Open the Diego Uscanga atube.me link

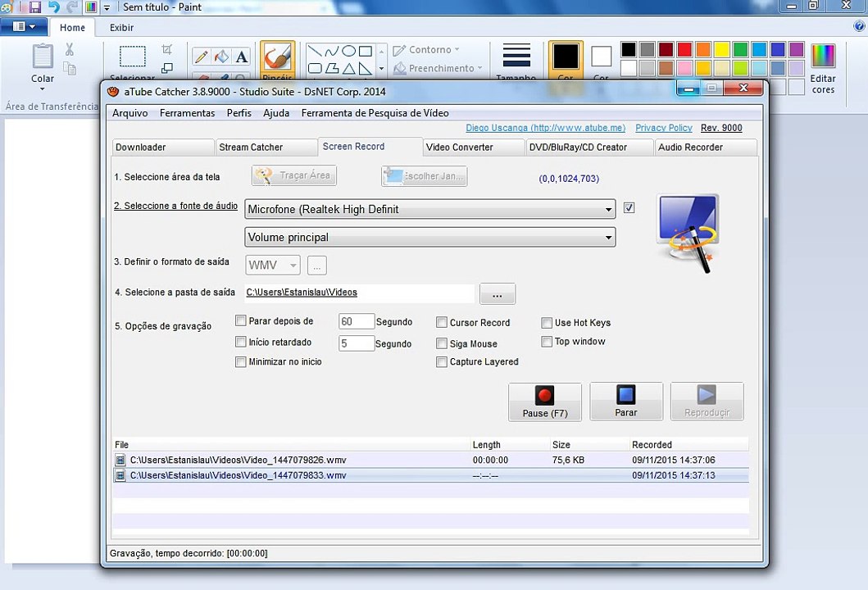545,128
